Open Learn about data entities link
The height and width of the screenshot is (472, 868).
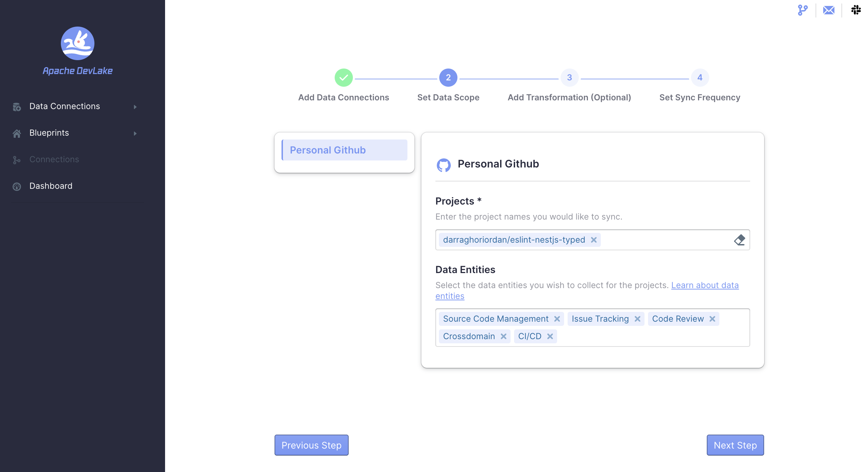(x=705, y=285)
